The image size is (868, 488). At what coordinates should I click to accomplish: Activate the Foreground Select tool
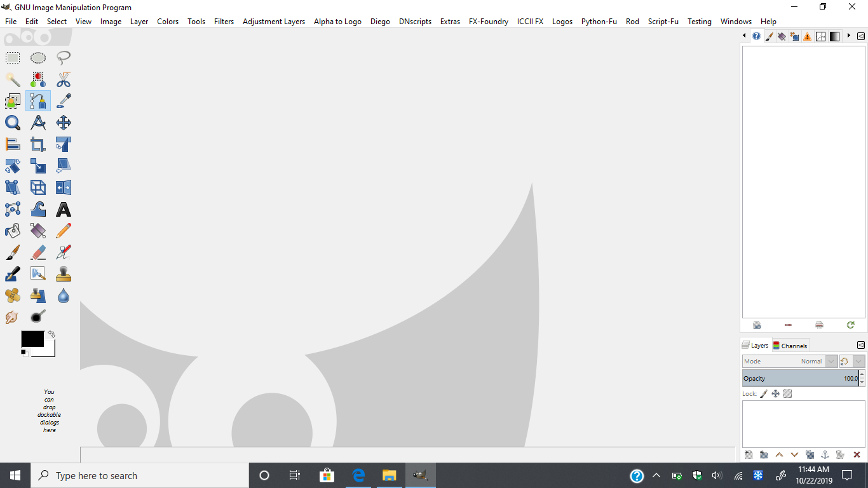click(13, 101)
